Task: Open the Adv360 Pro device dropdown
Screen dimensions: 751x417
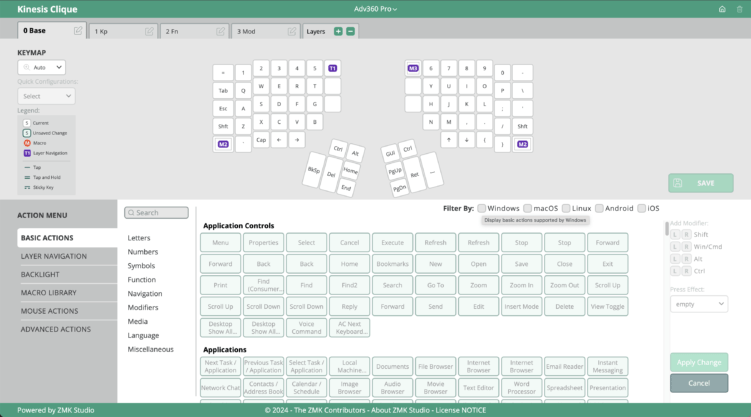Action: pyautogui.click(x=376, y=9)
